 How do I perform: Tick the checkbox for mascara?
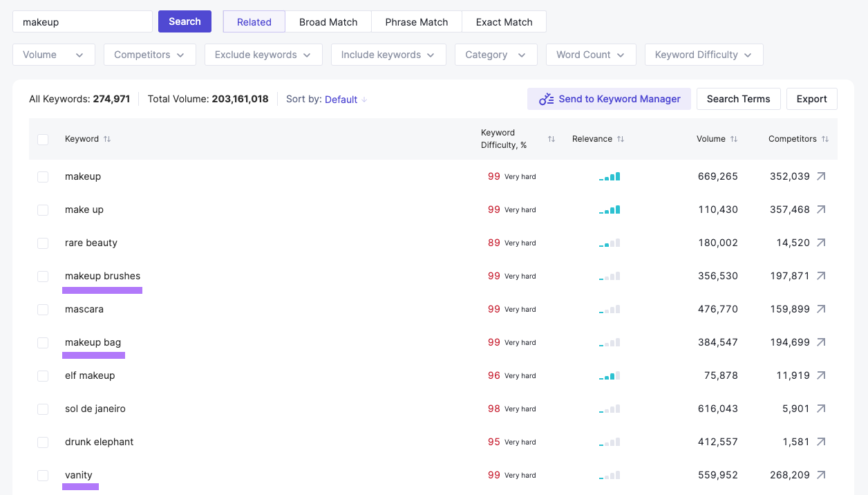pyautogui.click(x=43, y=310)
